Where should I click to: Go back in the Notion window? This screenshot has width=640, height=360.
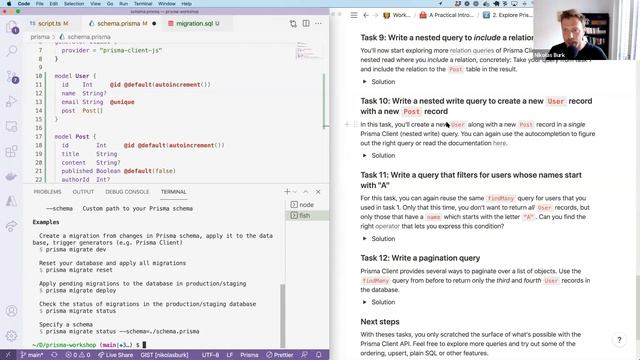pos(366,15)
